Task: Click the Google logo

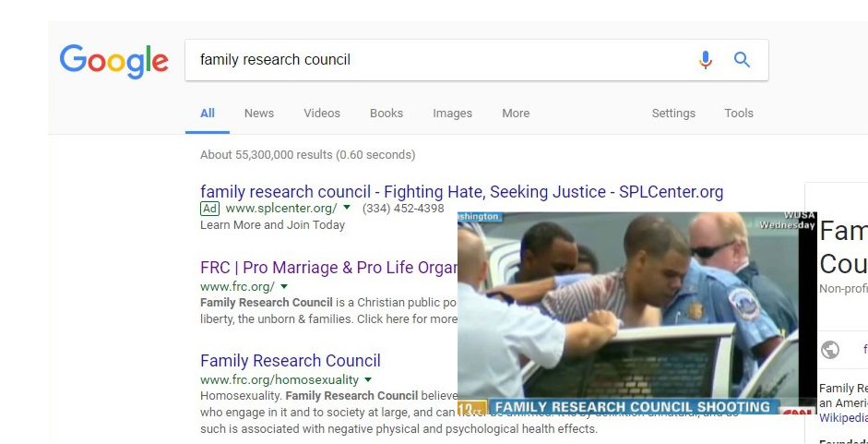Action: click(114, 62)
